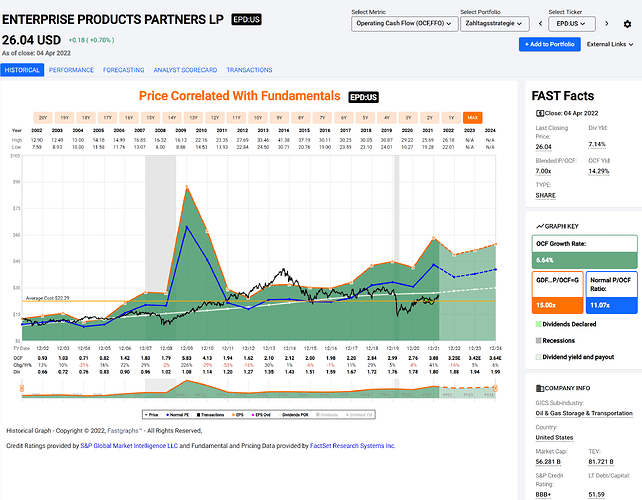Click the Blended P/OCF value 7.00x
The width and height of the screenshot is (642, 500).
tap(543, 171)
